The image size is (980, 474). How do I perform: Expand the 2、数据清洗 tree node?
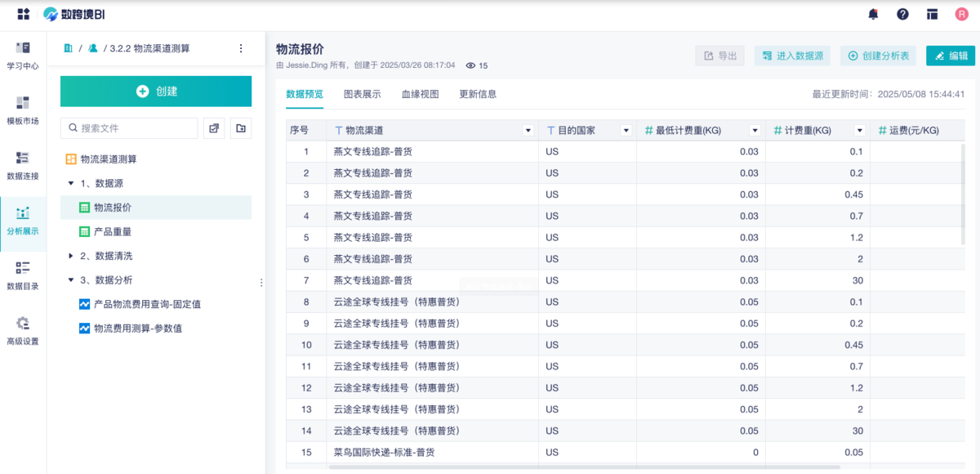point(71,256)
